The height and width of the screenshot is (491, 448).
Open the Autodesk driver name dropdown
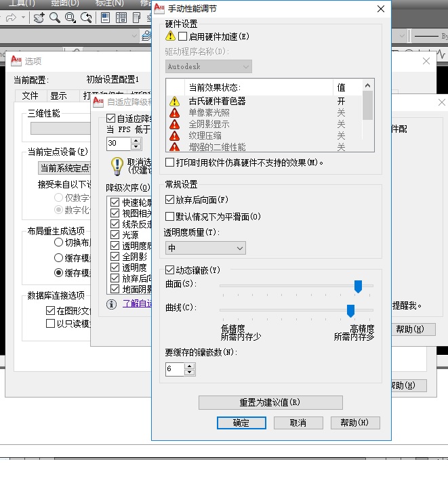pos(209,66)
